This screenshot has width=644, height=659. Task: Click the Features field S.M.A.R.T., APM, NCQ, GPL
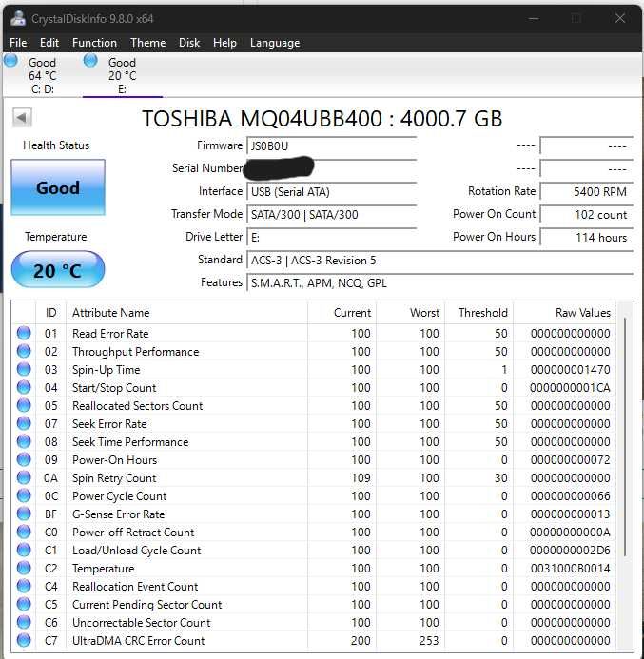[440, 282]
